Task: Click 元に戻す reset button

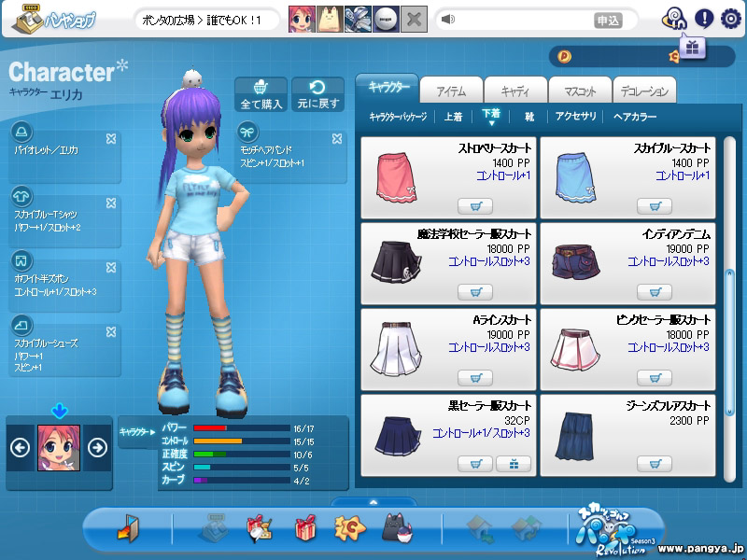Action: [317, 95]
